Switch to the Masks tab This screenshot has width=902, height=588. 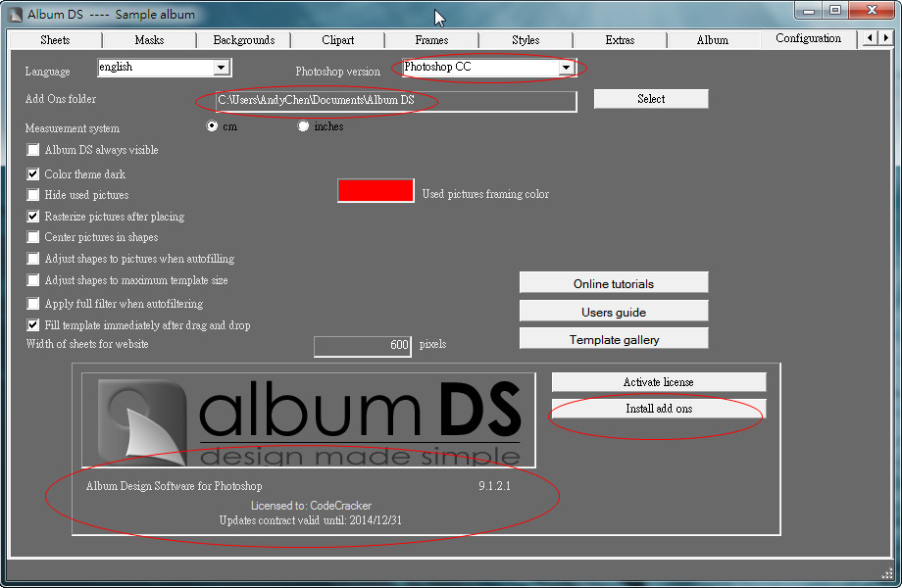pos(149,39)
